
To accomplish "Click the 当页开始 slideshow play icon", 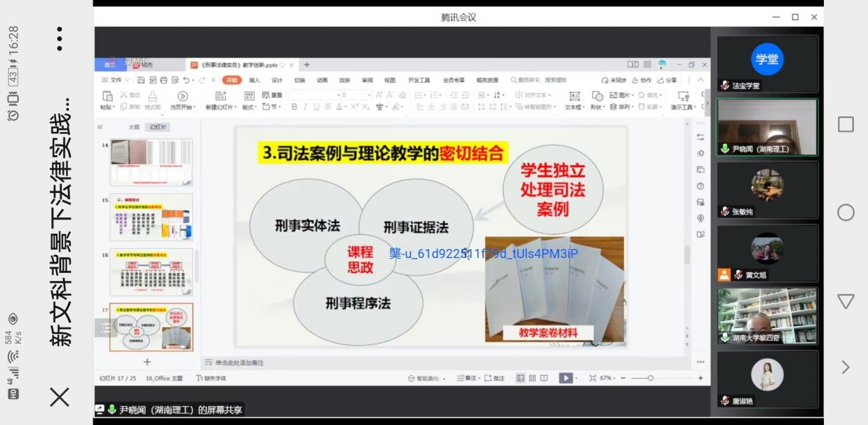I will point(183,95).
